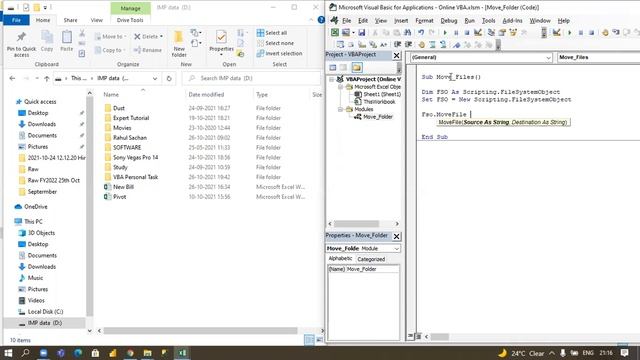Click Refresh icon beside Explorer address bar
The width and height of the screenshot is (640, 360).
click(169, 78)
